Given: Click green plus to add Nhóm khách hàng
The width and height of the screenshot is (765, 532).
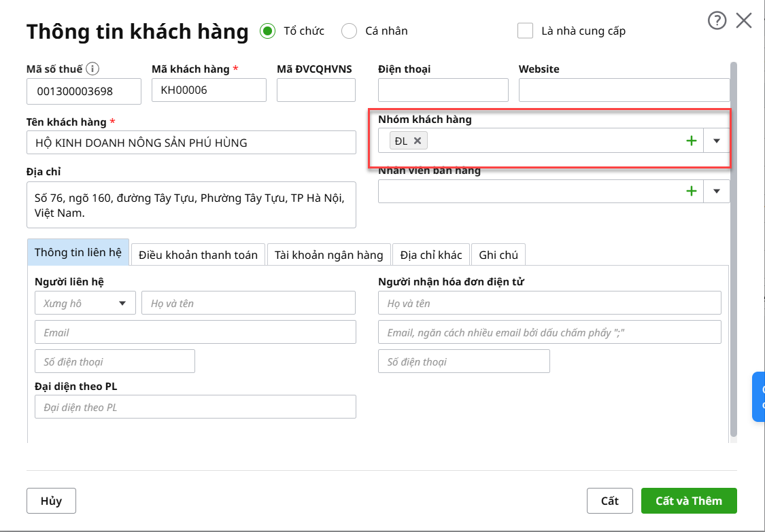Looking at the screenshot, I should [x=691, y=141].
